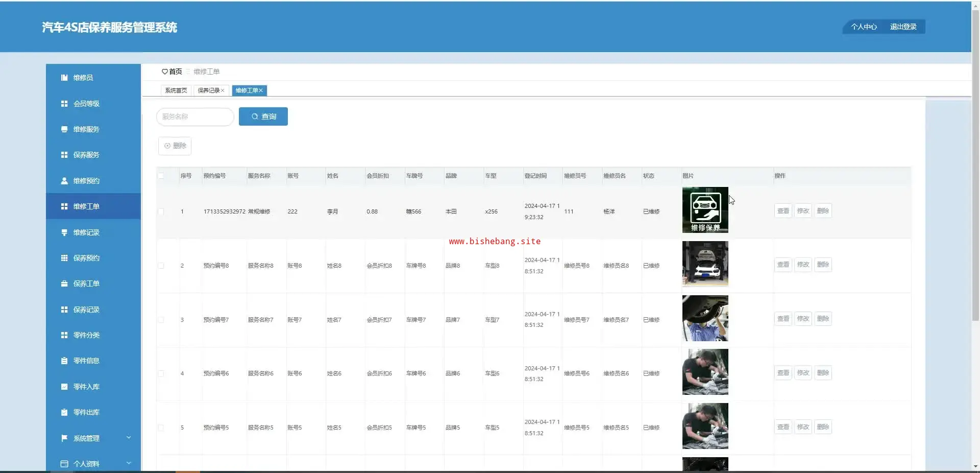Close the 维修工单 tab with X
This screenshot has height=473, width=980.
pyautogui.click(x=261, y=90)
